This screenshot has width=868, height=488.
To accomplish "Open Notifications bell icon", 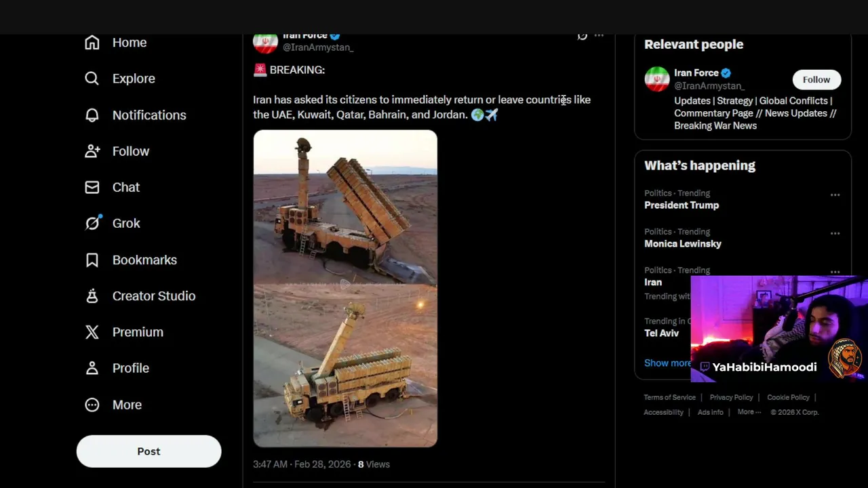I will click(x=92, y=115).
